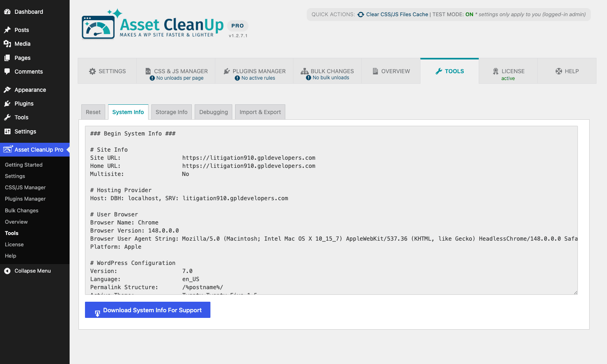Click the Comments bubble icon
The width and height of the screenshot is (607, 364).
click(7, 72)
